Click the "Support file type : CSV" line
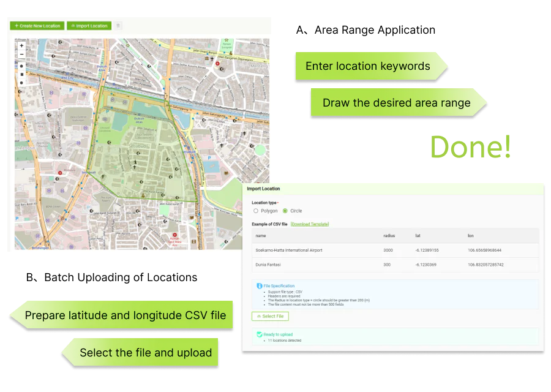This screenshot has height=392, width=551. click(x=285, y=292)
